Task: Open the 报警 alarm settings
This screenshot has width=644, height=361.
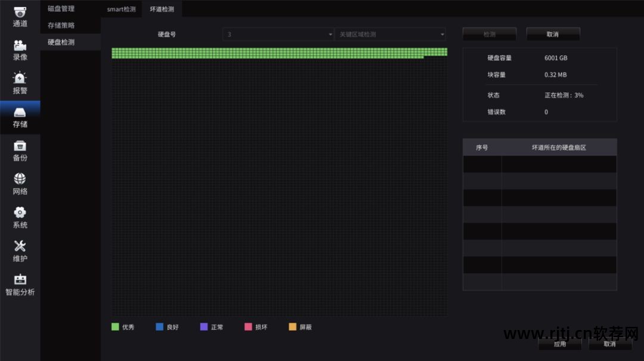Action: [x=20, y=83]
